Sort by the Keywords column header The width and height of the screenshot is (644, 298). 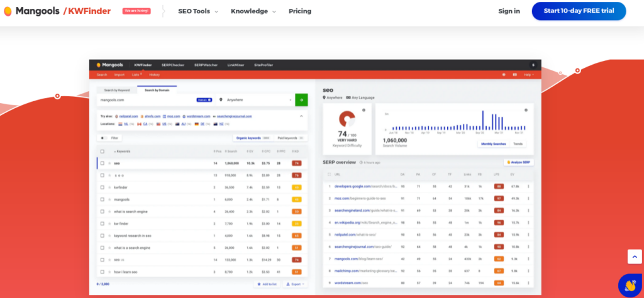[122, 152]
